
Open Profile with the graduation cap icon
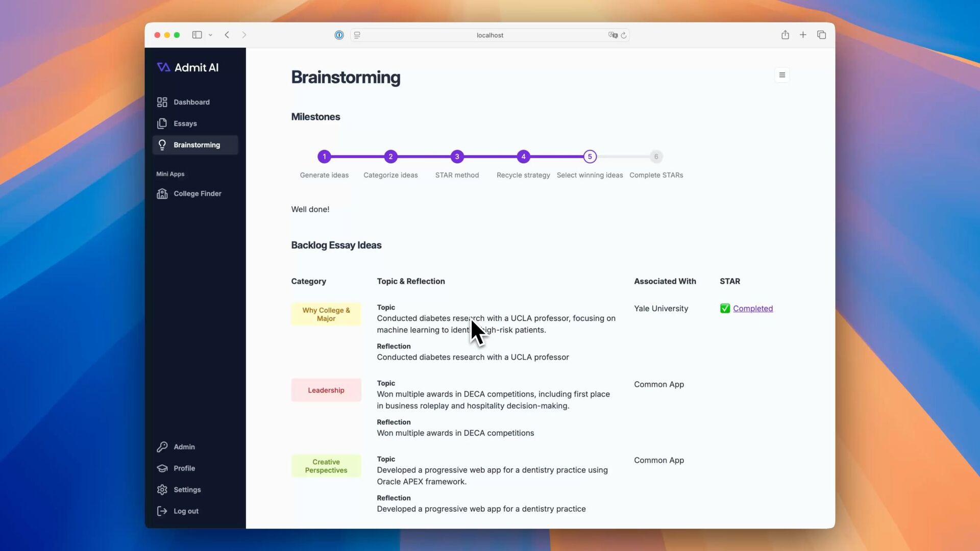tap(162, 468)
